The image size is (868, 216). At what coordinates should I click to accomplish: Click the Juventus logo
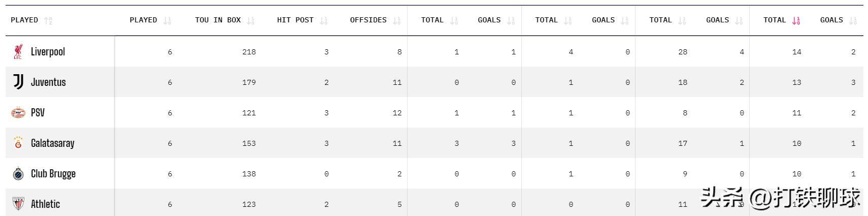pos(18,82)
